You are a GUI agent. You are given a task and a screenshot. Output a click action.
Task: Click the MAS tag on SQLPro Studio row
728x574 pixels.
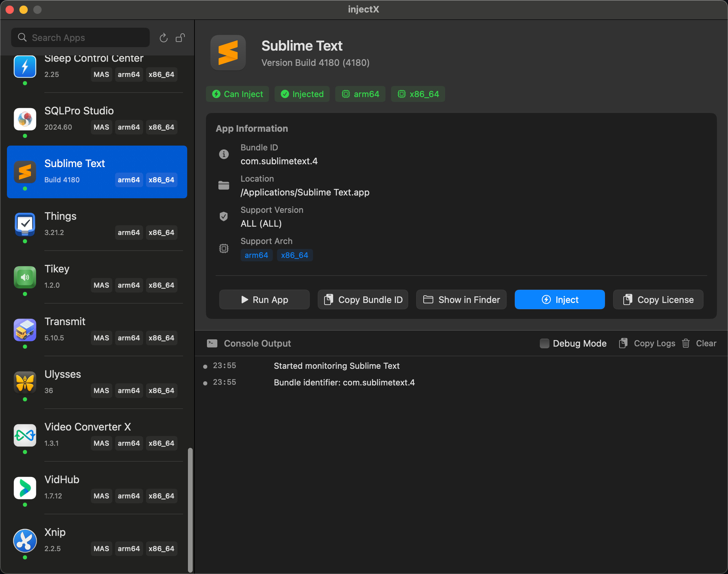(101, 127)
